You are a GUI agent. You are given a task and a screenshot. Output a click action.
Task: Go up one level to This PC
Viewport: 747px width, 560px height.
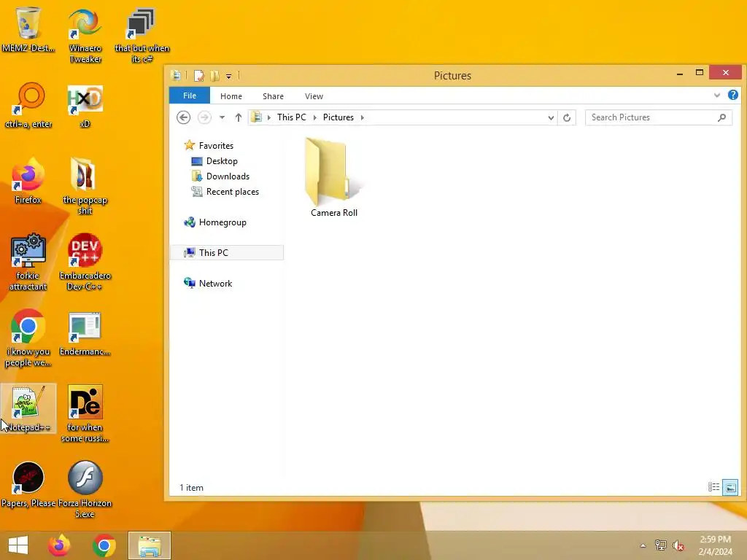point(239,117)
